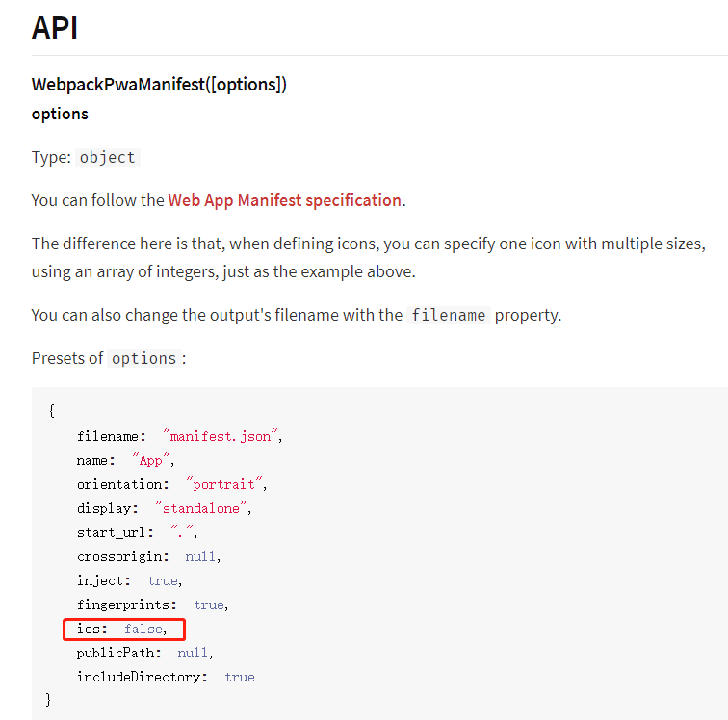Click the inline code "options" after Presets of

click(143, 358)
